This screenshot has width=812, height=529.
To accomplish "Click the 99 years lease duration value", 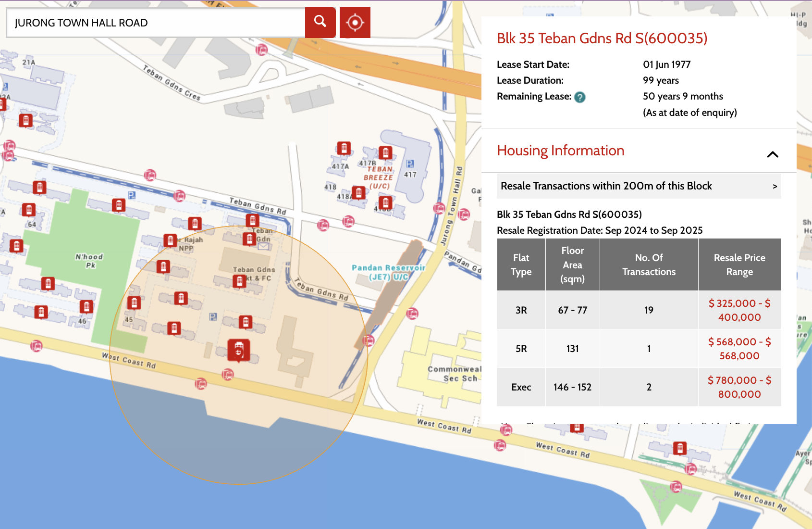I will (x=661, y=80).
